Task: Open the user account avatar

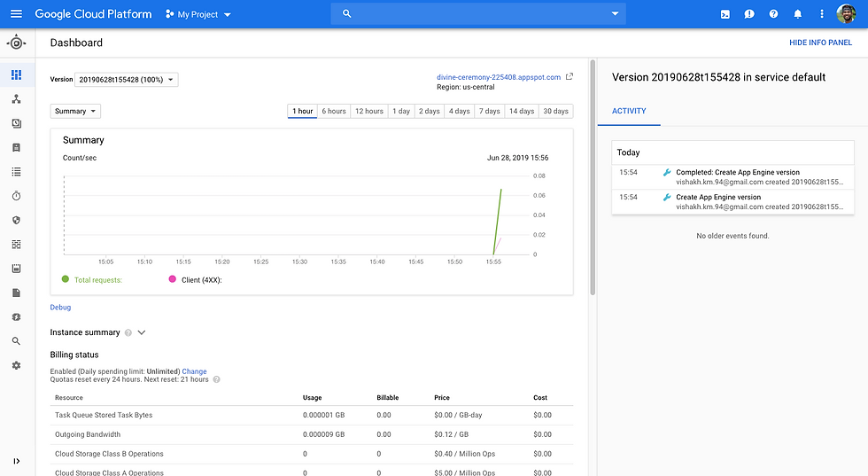Action: pos(846,14)
